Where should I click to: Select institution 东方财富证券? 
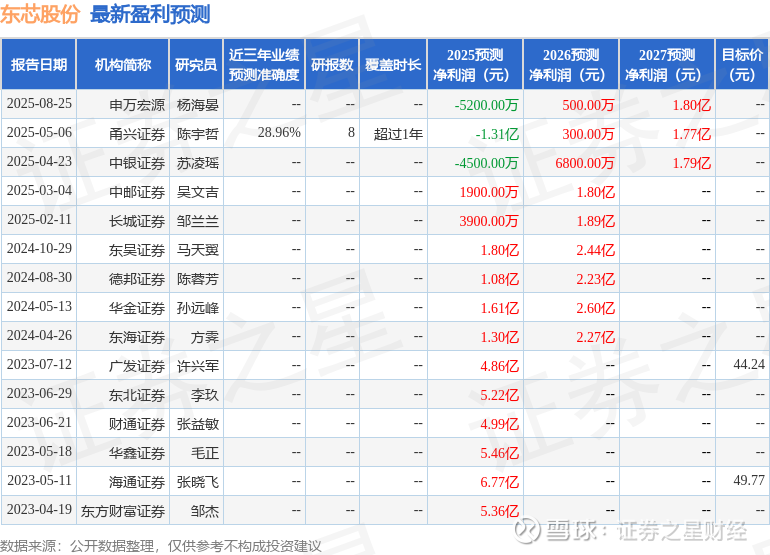(x=123, y=511)
